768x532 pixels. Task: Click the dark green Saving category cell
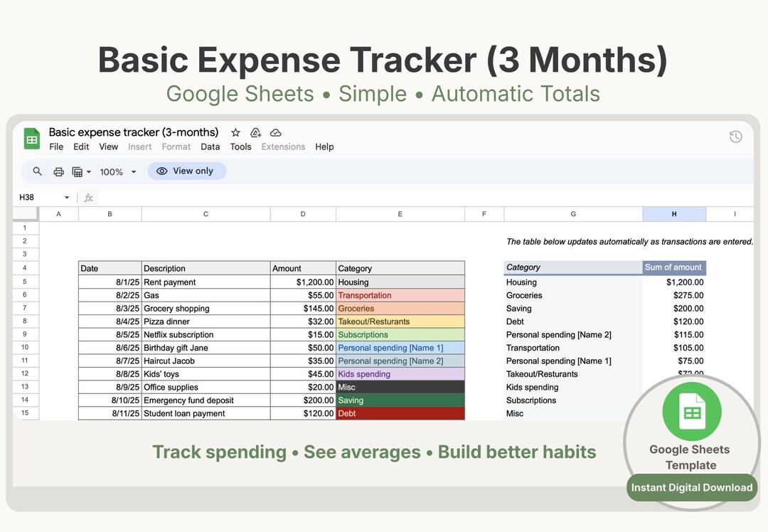[x=400, y=400]
